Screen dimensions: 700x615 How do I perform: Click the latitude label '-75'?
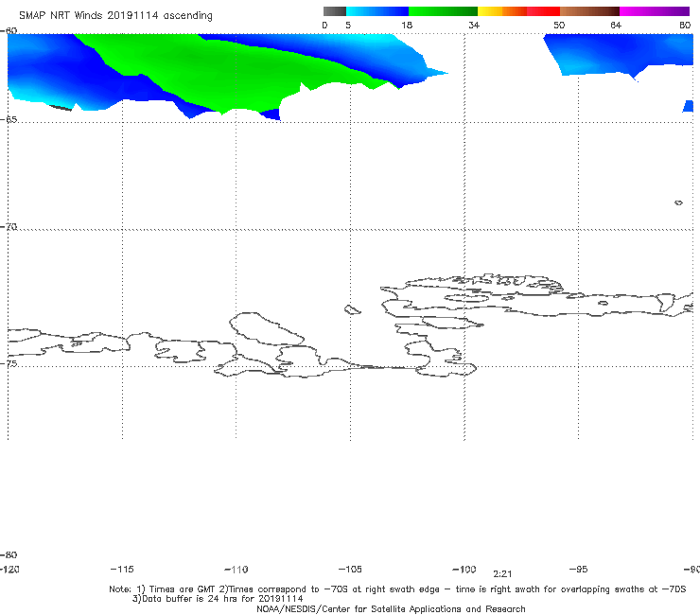9,363
